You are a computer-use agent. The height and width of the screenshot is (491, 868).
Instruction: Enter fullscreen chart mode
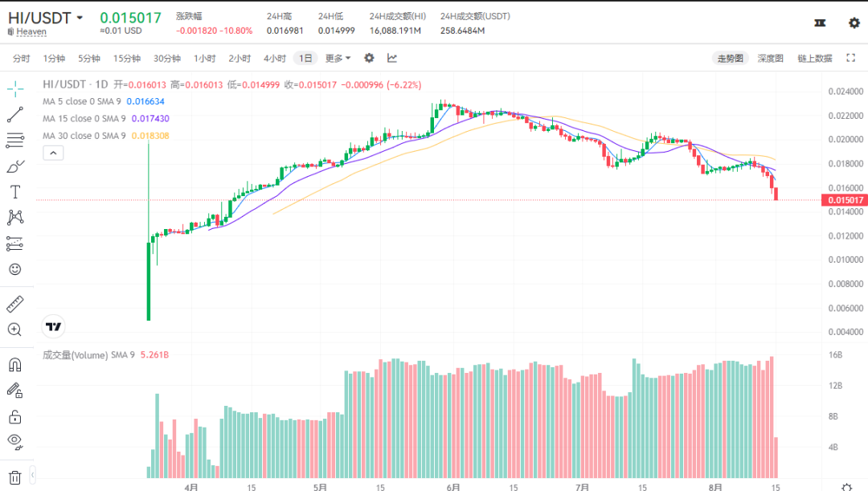point(850,58)
